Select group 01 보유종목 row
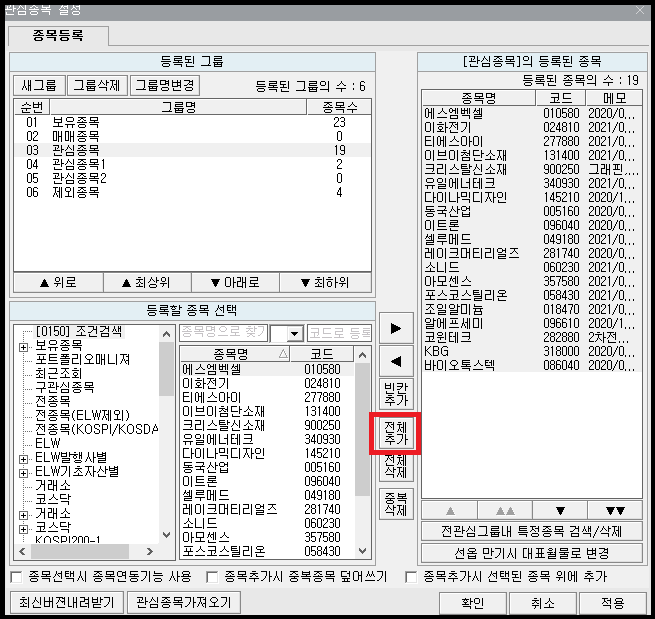 pos(192,122)
